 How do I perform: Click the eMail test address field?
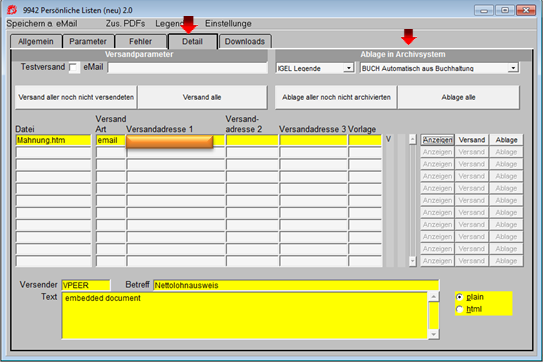188,68
